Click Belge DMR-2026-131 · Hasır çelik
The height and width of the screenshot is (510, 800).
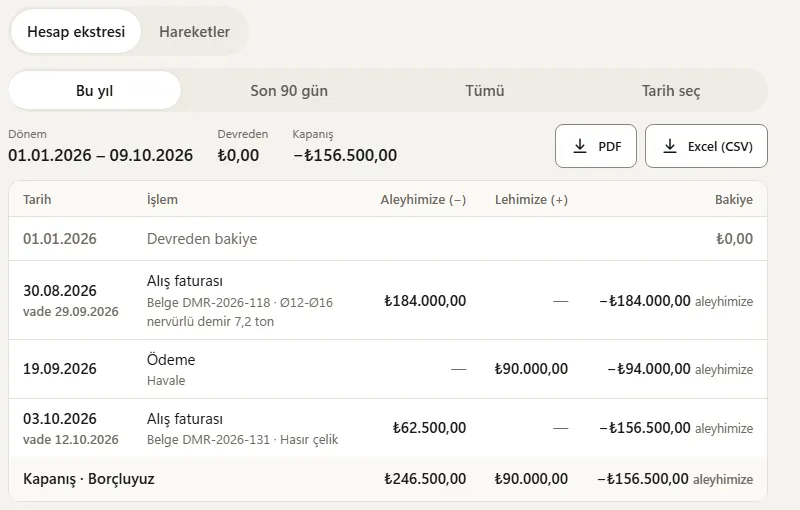(x=242, y=440)
